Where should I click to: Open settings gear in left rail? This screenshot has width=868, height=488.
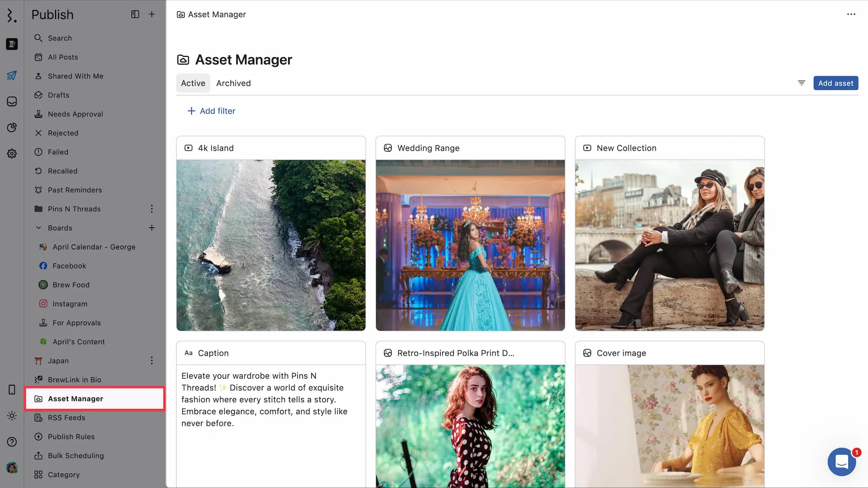[12, 154]
